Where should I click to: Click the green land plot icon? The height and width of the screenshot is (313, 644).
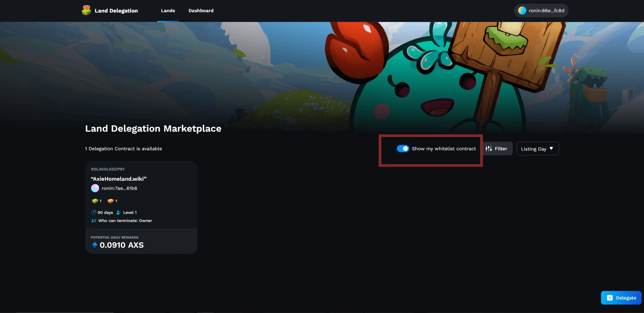95,201
